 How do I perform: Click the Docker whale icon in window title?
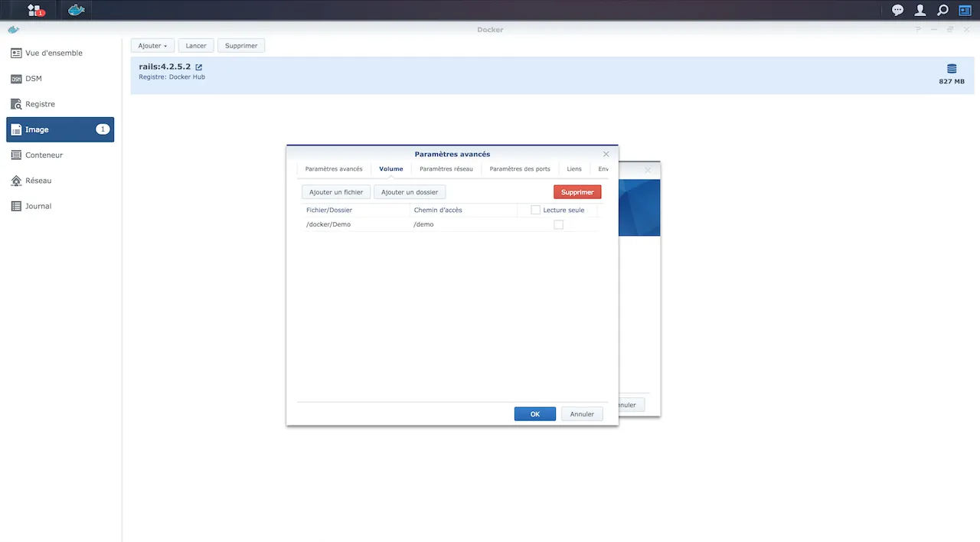click(13, 30)
